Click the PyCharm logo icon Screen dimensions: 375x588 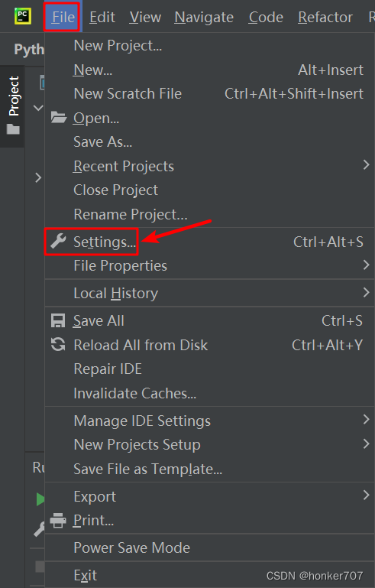22,16
